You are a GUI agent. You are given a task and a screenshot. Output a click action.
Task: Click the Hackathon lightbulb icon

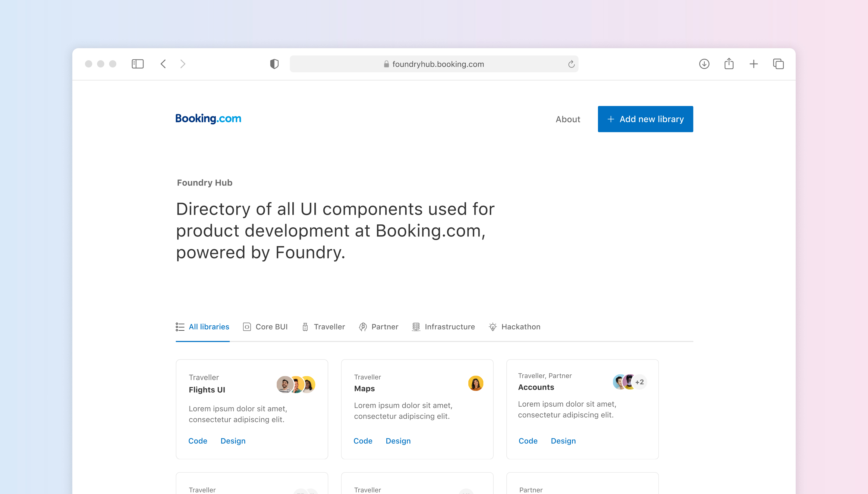coord(492,327)
